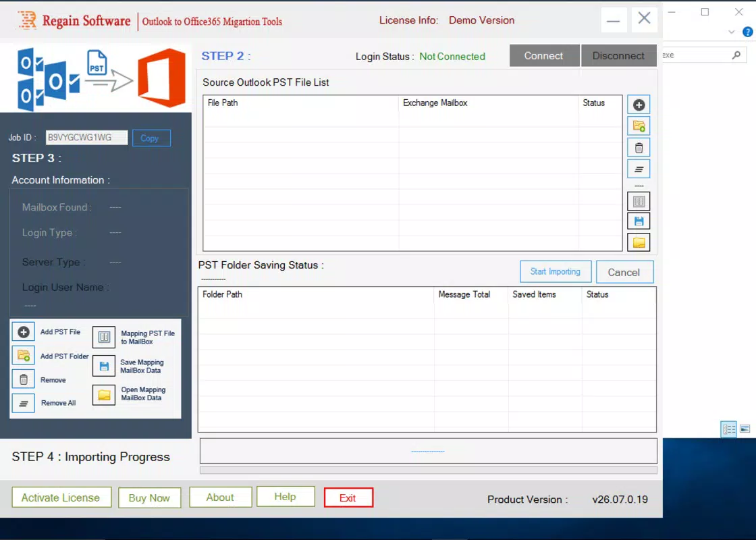Click the Status header in folder saving table
Screen dimensions: 756x540
pos(619,294)
